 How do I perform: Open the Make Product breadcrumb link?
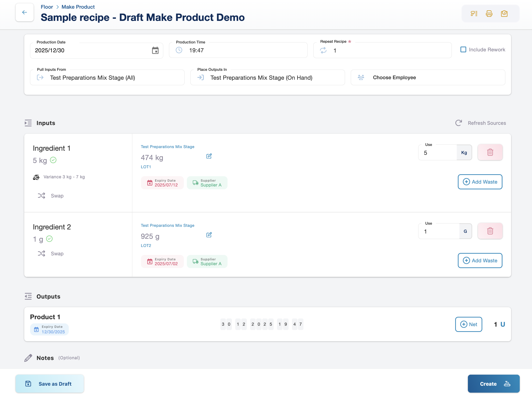pyautogui.click(x=78, y=7)
